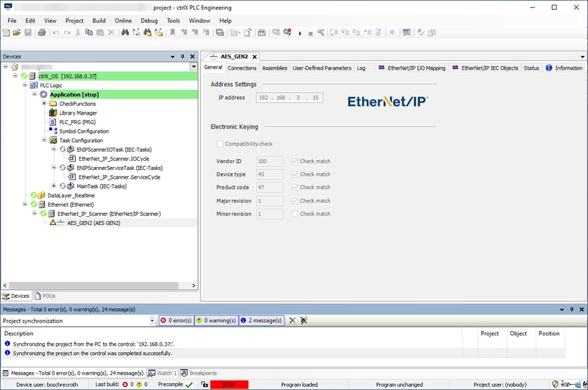Filter messages by 0 warning(s) button
Image resolution: width=588 pixels, height=390 pixels.
(x=216, y=320)
